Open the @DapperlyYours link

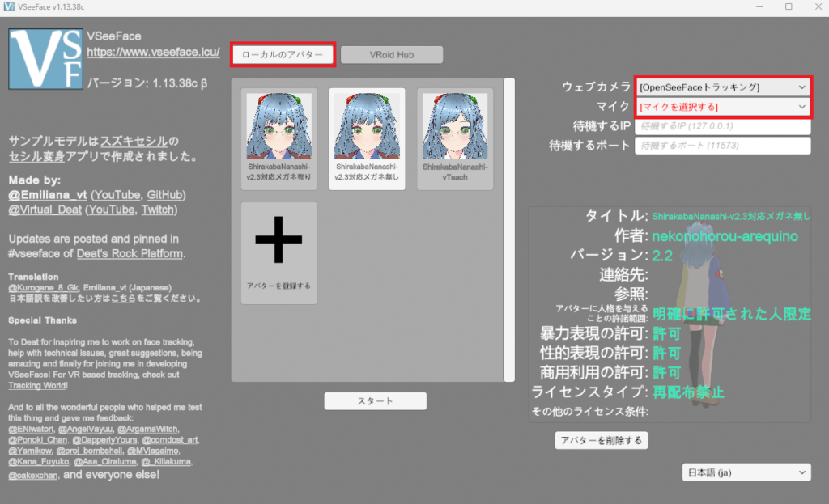104,440
